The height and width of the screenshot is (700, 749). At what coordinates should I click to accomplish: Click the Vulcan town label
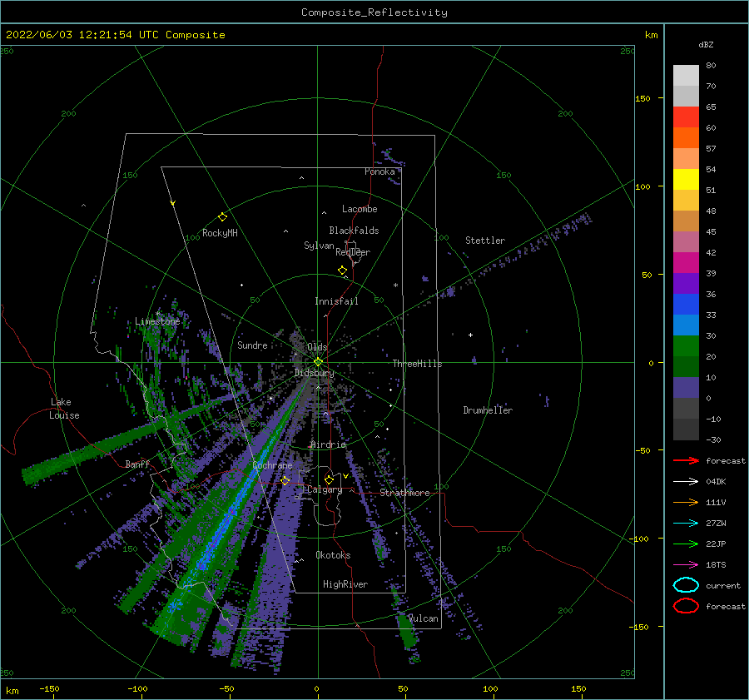click(x=424, y=618)
